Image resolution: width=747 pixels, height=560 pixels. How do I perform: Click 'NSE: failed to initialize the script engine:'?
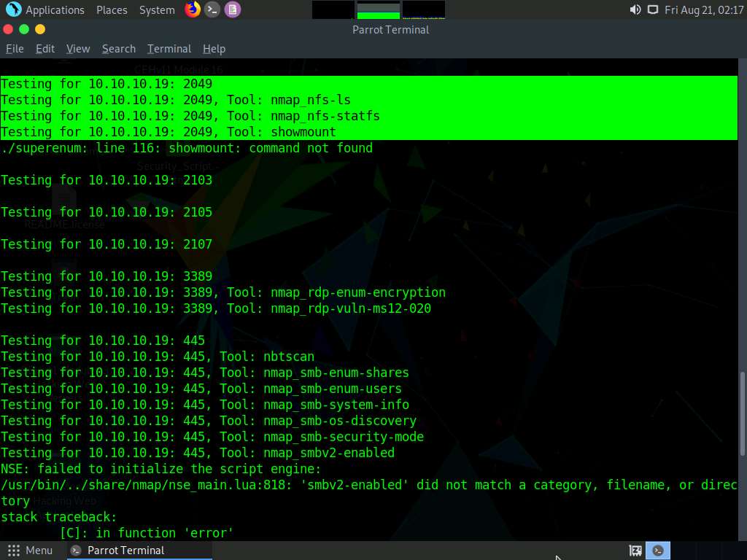pos(160,469)
